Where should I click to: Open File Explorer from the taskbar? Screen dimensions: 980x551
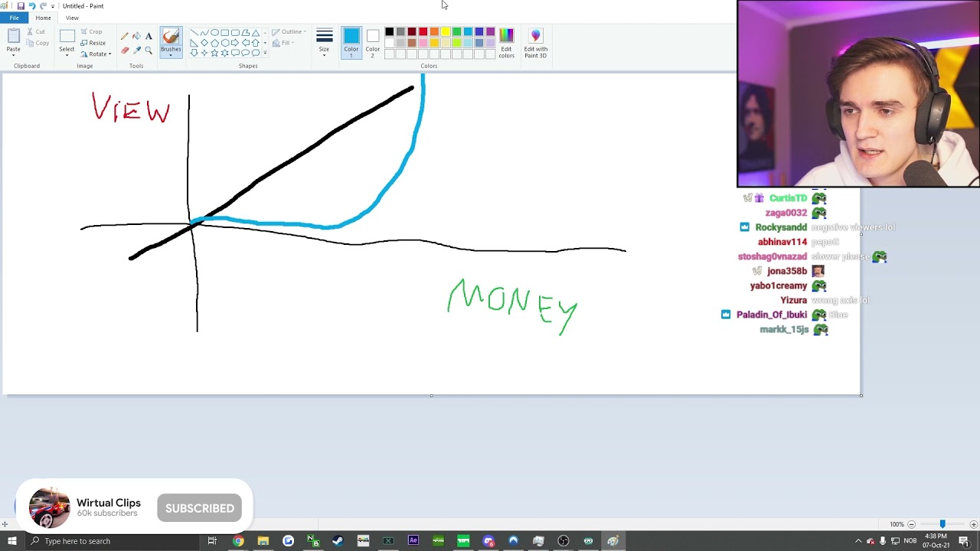pyautogui.click(x=263, y=541)
